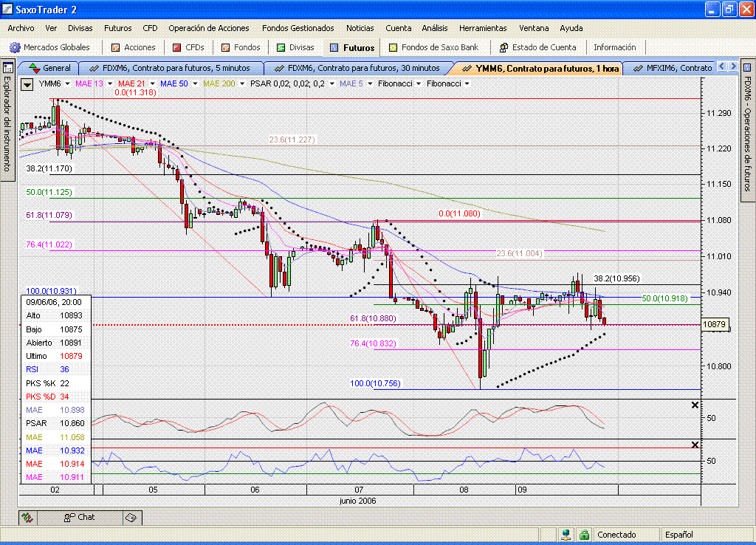This screenshot has height=545, width=756.
Task: Open the Archivo menu
Action: [x=21, y=28]
